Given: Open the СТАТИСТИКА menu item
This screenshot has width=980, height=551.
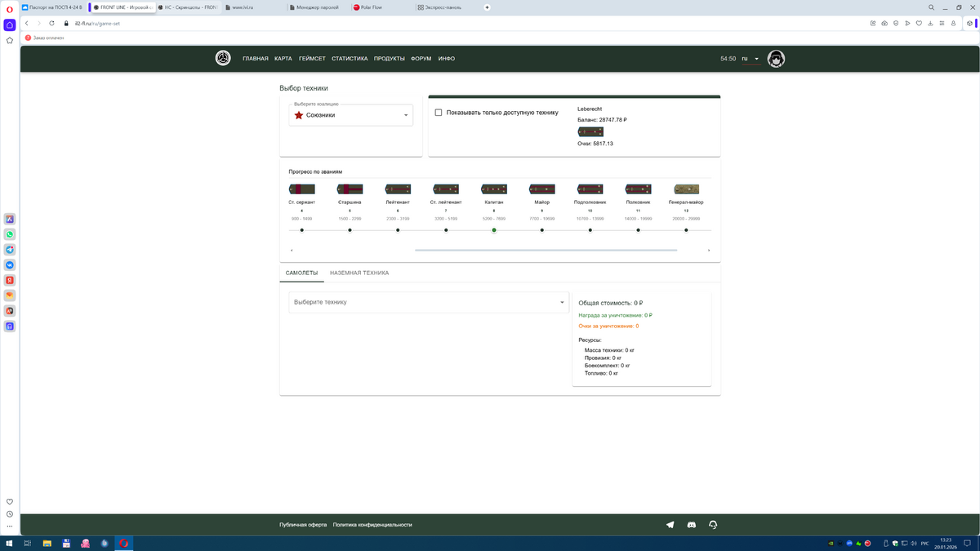Looking at the screenshot, I should pyautogui.click(x=350, y=59).
